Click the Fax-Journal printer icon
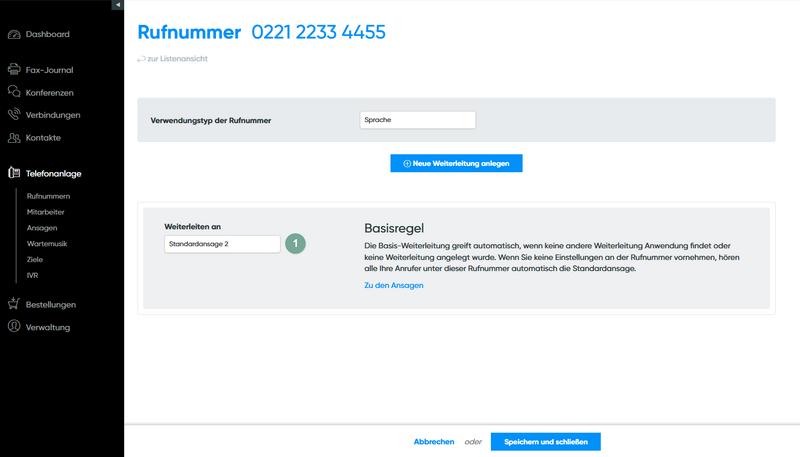800x457 pixels. click(14, 70)
